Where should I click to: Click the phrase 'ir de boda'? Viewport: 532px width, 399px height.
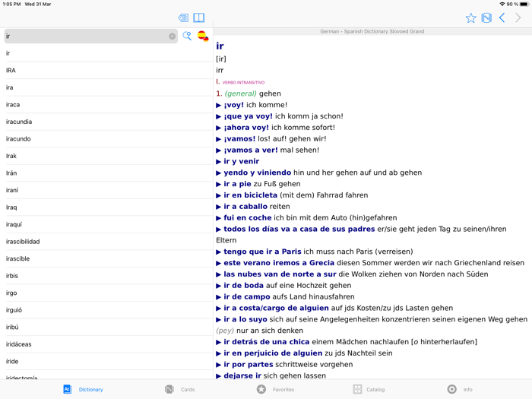tap(243, 285)
